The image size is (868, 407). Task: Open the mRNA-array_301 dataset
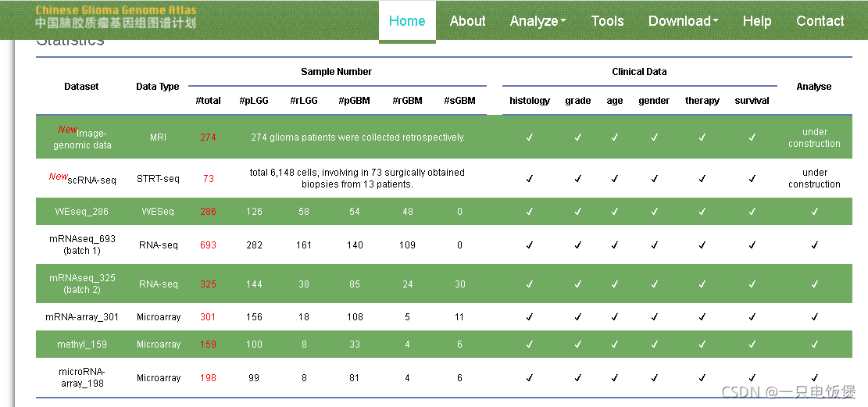click(x=82, y=316)
